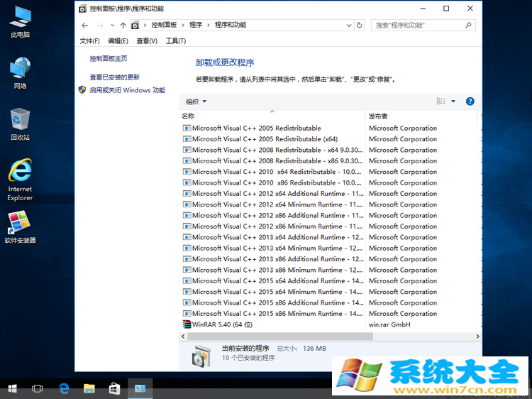
Task: Select Visual C++ 2012 x64 Additional Runtime row
Action: pos(330,194)
